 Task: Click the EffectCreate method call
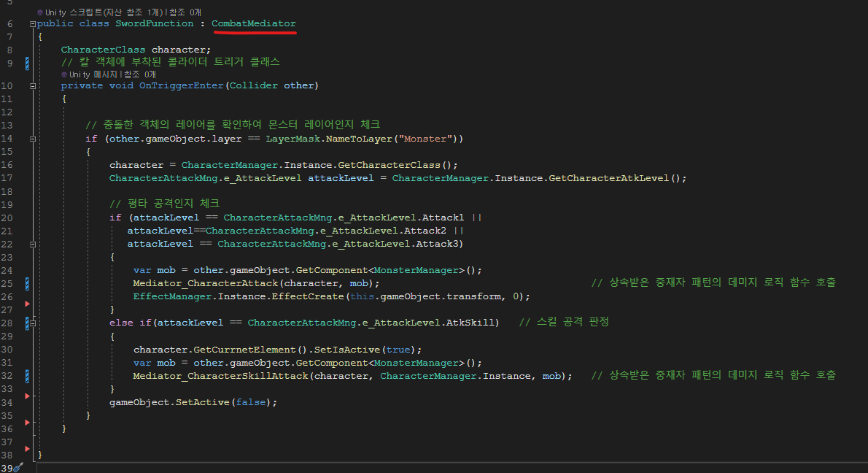[308, 297]
